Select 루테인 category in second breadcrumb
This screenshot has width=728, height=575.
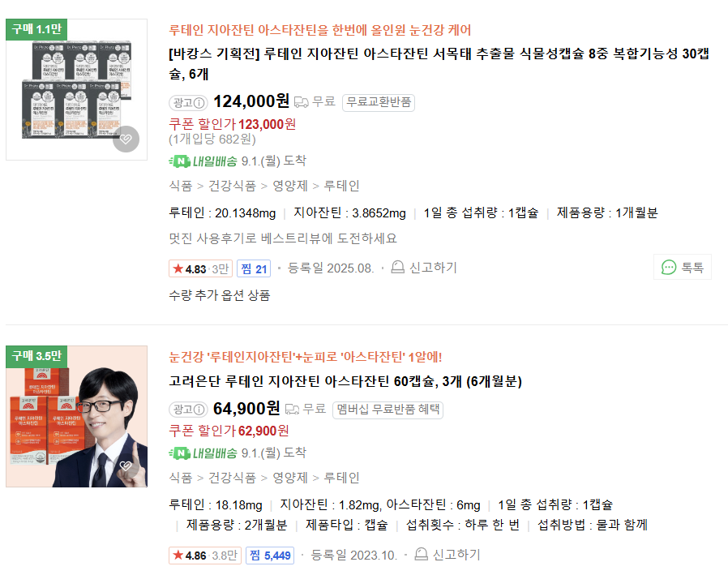342,478
